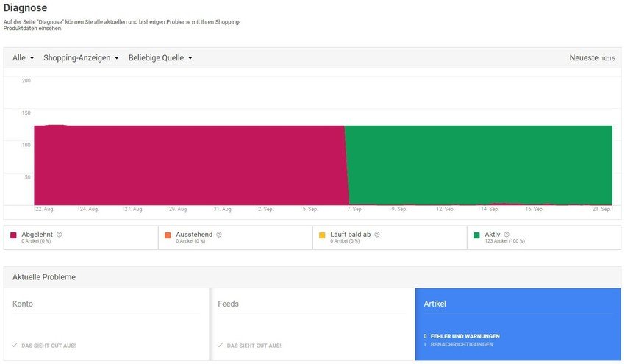Screen dimensions: 625x364
Task: Click the orange Ausstehend color swatch
Action: coord(168,235)
